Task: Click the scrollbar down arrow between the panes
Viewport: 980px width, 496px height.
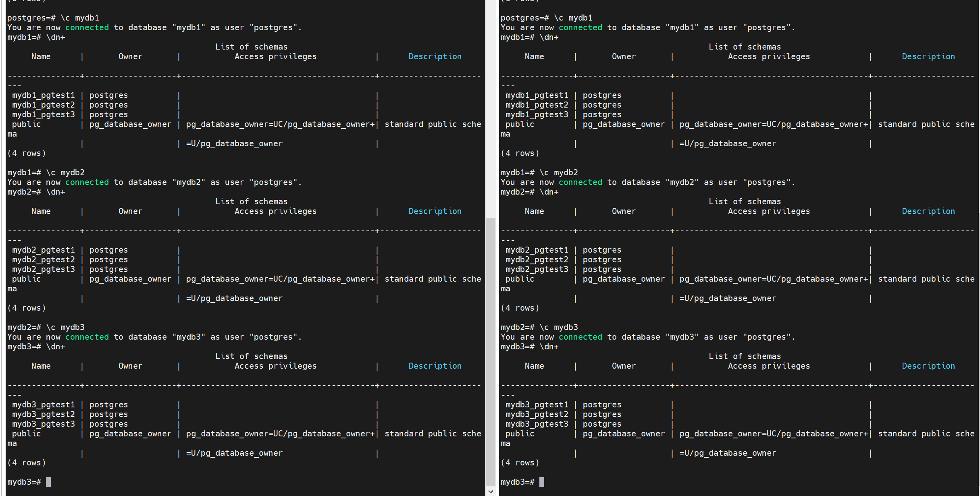Action: (x=491, y=492)
